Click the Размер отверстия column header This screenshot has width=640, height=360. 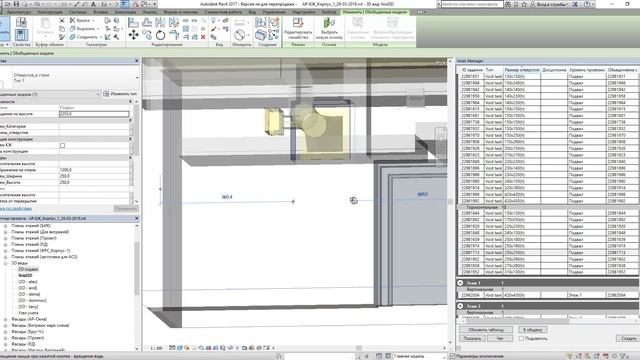522,70
